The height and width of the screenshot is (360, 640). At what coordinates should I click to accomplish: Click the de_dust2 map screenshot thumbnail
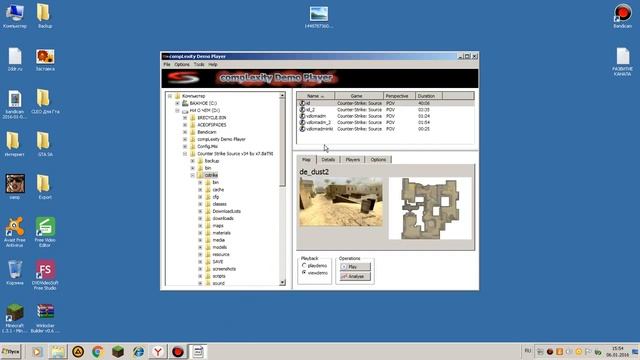pyautogui.click(x=341, y=202)
